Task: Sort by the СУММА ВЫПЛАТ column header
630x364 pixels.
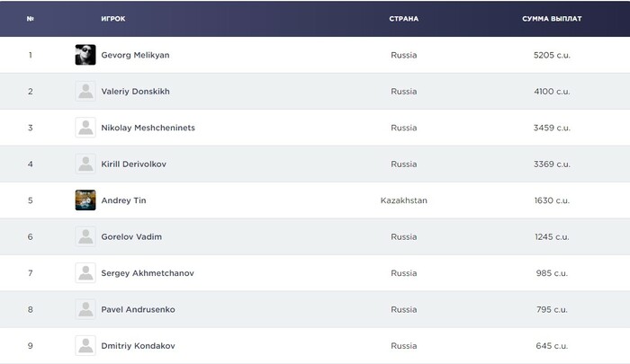Action: [552, 18]
